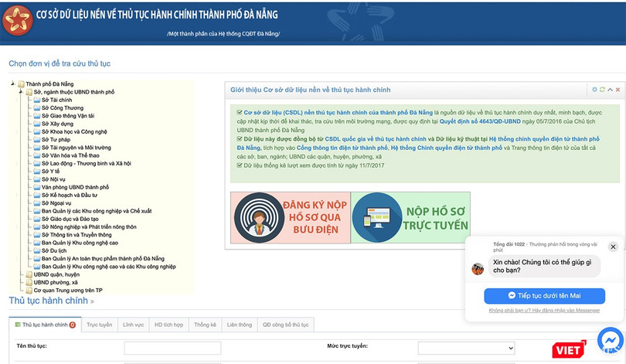The height and width of the screenshot is (364, 626).
Task: Click the green refresh icon in intro panel
Action: tap(602, 90)
